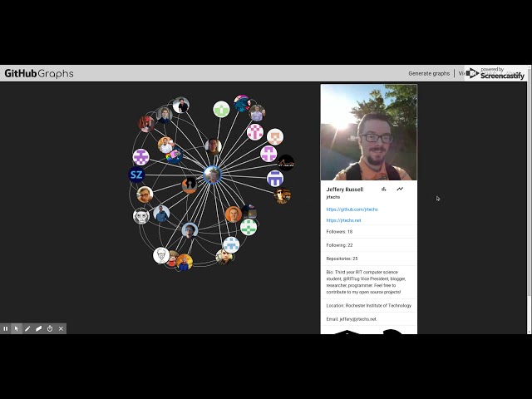Select the Nyan cat rainbow avatar node
This screenshot has width=532, height=399.
[x=175, y=156]
